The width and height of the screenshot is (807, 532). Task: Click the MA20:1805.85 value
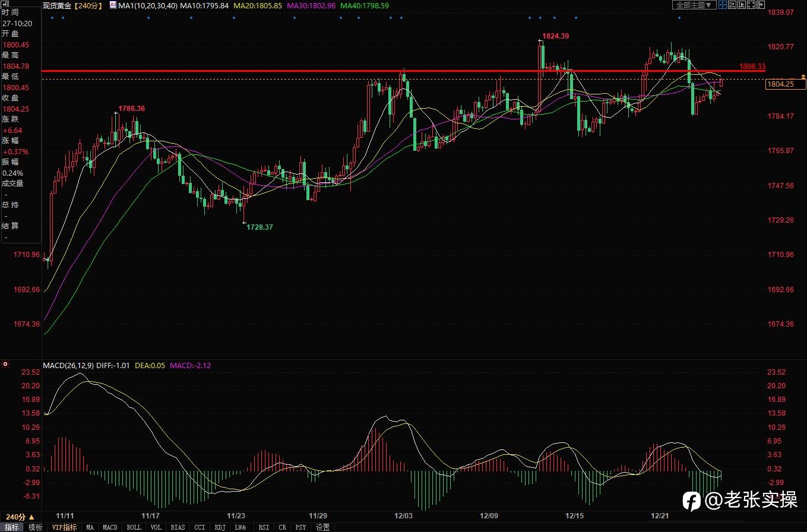[x=257, y=5]
